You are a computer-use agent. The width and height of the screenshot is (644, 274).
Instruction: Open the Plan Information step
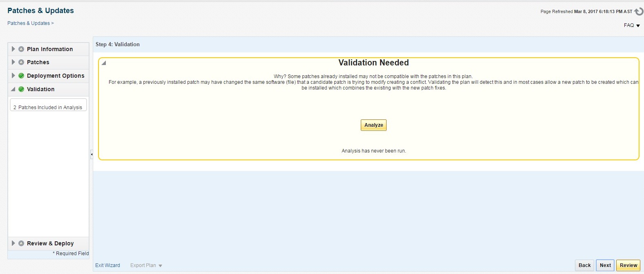pos(50,49)
